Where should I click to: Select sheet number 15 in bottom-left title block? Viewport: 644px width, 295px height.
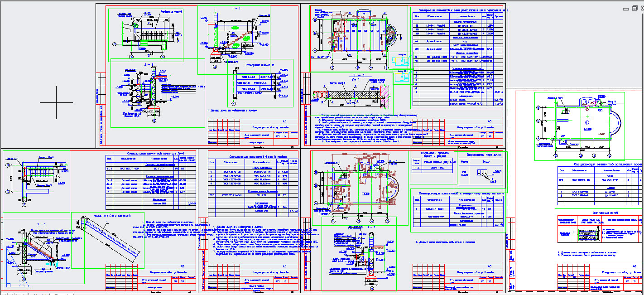[x=183, y=281]
